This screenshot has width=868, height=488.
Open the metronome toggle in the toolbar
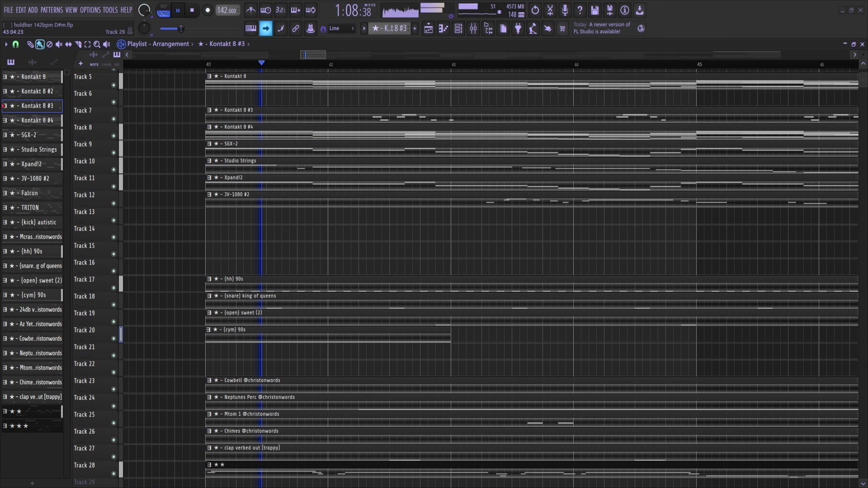point(250,10)
